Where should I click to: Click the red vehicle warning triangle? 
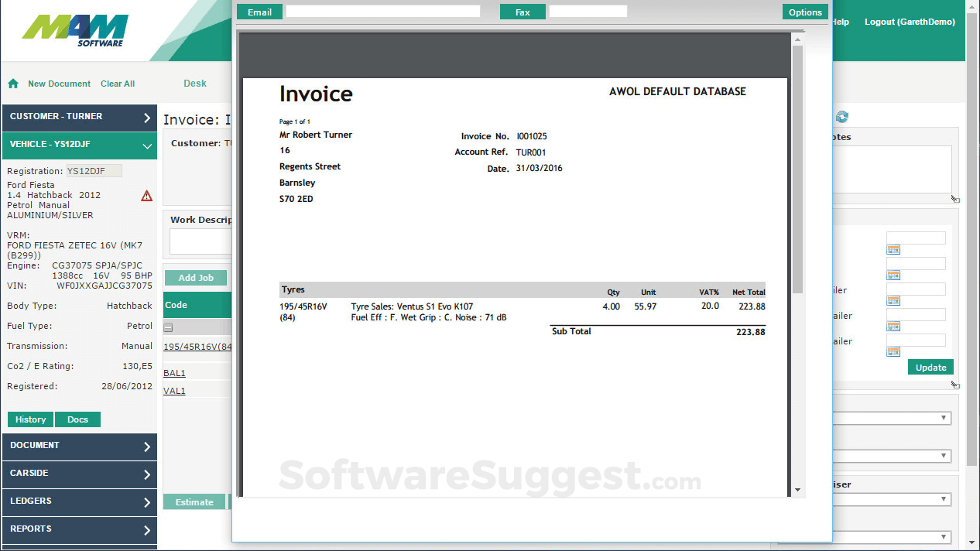click(146, 196)
